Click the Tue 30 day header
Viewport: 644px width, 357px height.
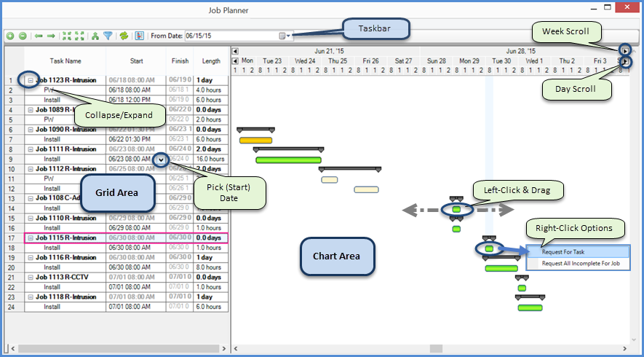pos(501,61)
